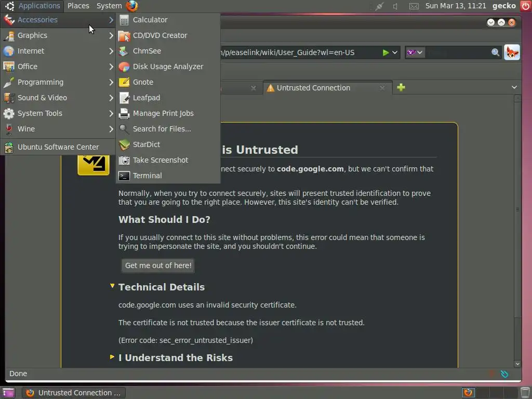The height and width of the screenshot is (399, 532).
Task: Click the Leafpad notepad icon
Action: click(x=124, y=98)
